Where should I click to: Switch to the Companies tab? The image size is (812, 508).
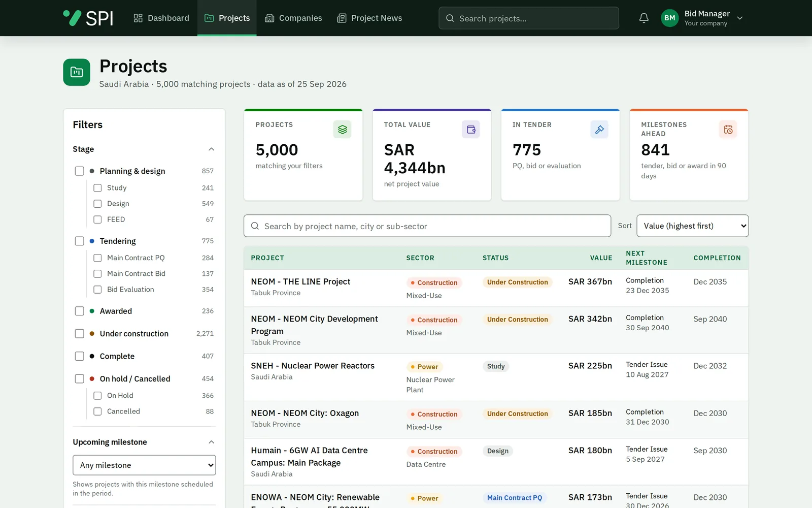(x=293, y=18)
